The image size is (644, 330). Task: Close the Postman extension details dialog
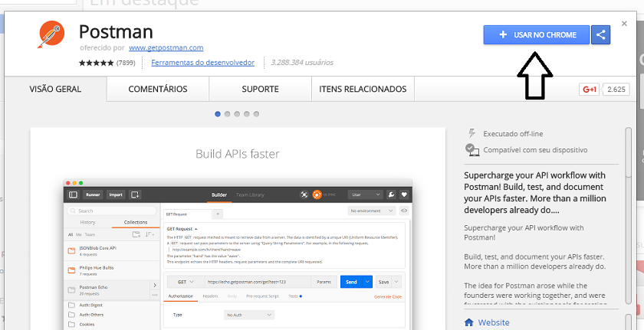point(624,24)
